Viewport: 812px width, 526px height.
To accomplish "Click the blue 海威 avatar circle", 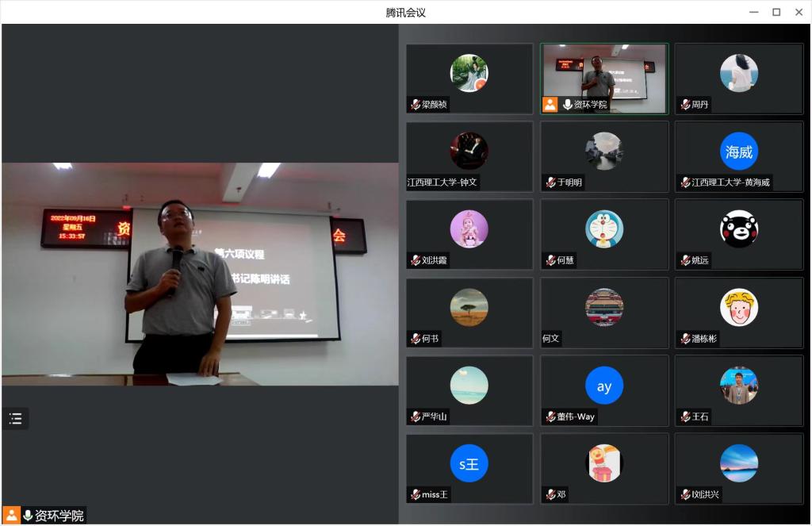I will click(739, 152).
